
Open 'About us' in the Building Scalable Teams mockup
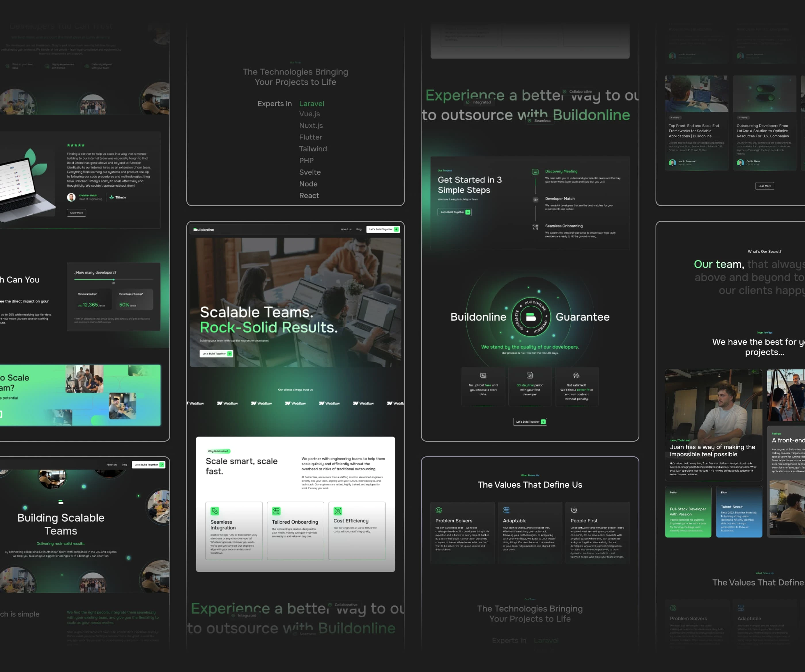pyautogui.click(x=112, y=465)
